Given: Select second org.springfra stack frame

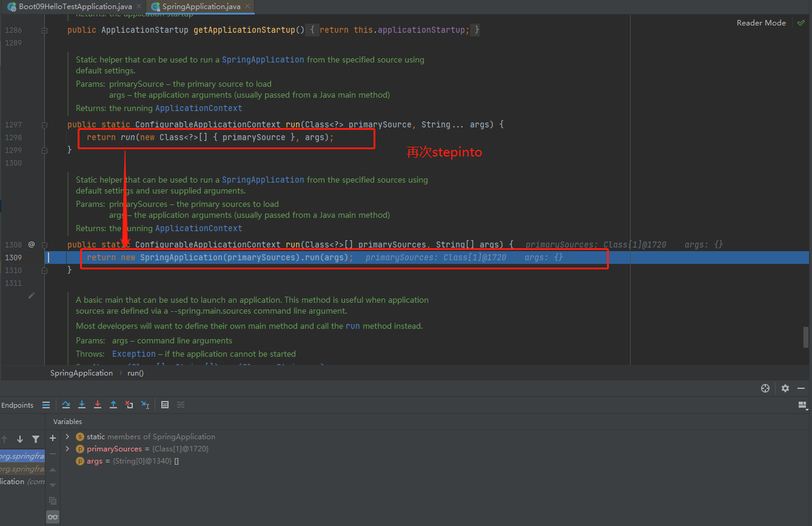Looking at the screenshot, I should pyautogui.click(x=22, y=469).
